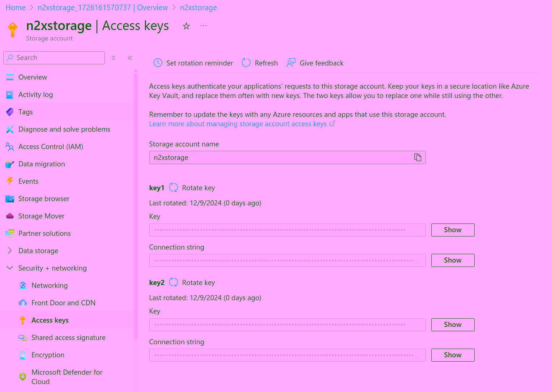Select the Tags icon
Screen dimensions: 552x392
click(10, 112)
